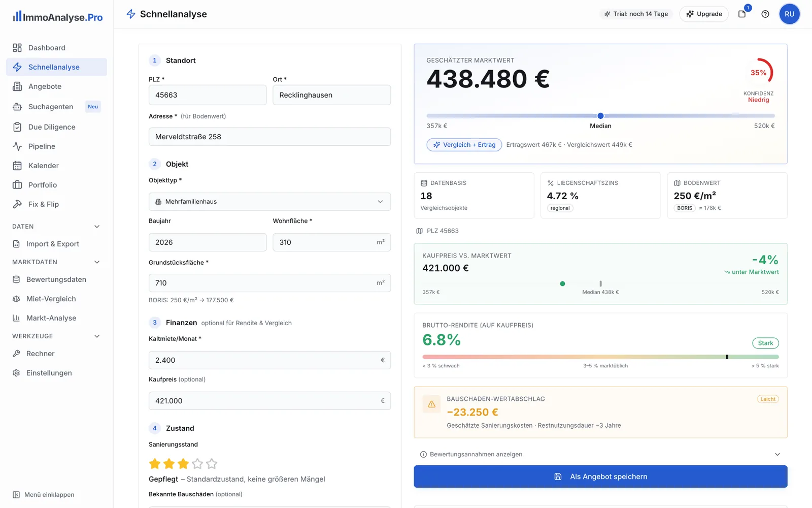Click the Kaltmiete/Monat field 2.400

[x=269, y=360]
